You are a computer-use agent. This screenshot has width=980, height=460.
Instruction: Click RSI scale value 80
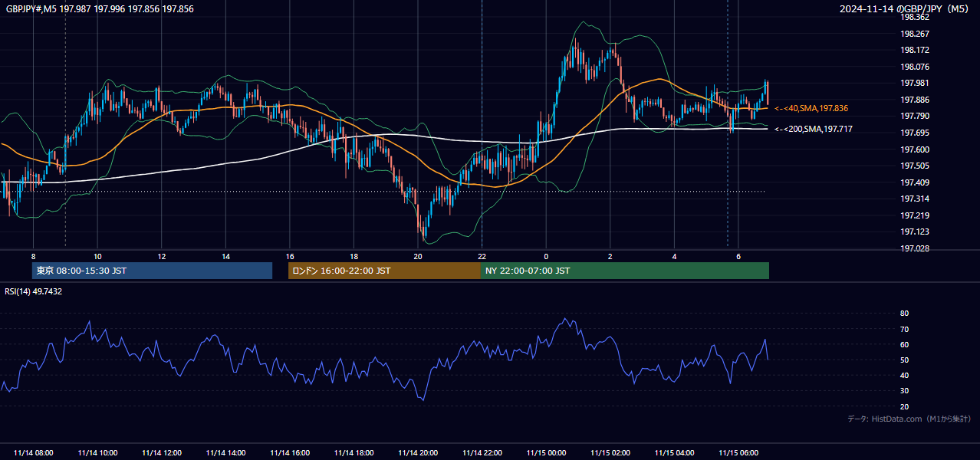[904, 314]
